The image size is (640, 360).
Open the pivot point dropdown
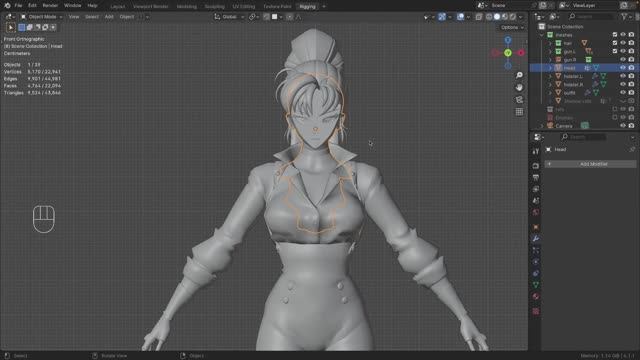tap(254, 17)
